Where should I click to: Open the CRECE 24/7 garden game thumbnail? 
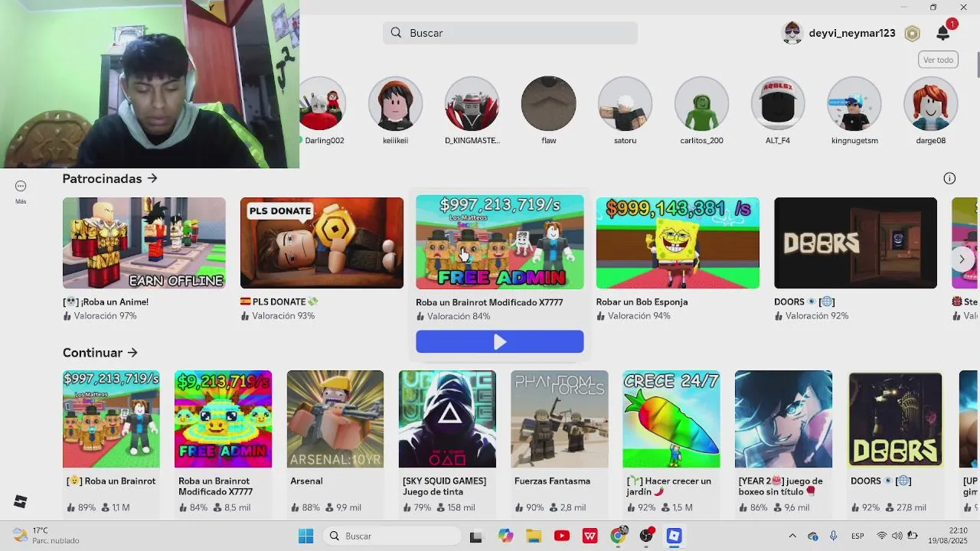coord(671,419)
